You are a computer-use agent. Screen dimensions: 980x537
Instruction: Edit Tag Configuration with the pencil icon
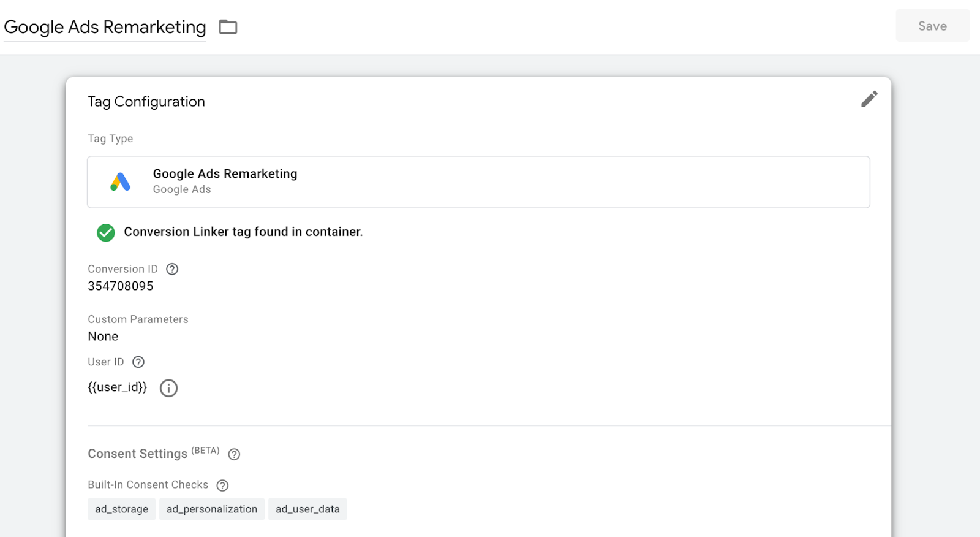coord(869,99)
